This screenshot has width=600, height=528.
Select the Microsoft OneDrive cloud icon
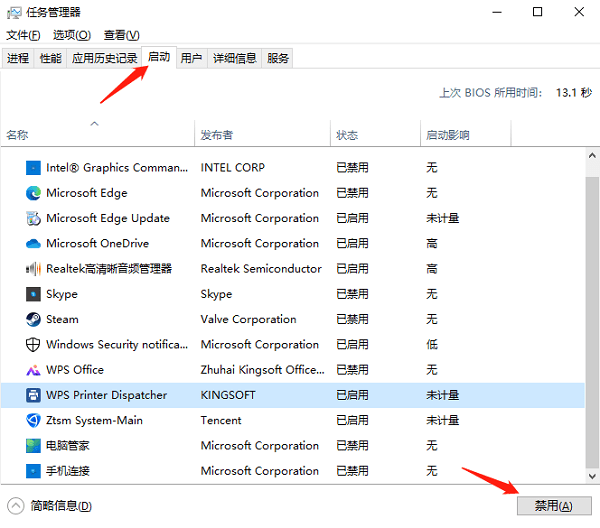33,243
